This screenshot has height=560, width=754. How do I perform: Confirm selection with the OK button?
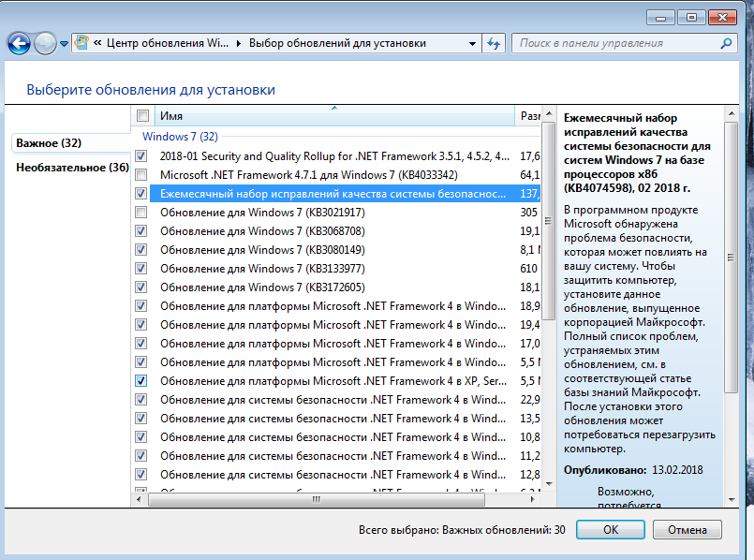(610, 529)
